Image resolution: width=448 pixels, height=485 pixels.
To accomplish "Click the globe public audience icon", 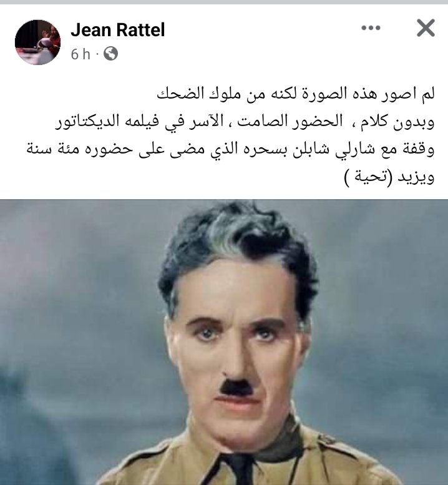I will pyautogui.click(x=110, y=54).
